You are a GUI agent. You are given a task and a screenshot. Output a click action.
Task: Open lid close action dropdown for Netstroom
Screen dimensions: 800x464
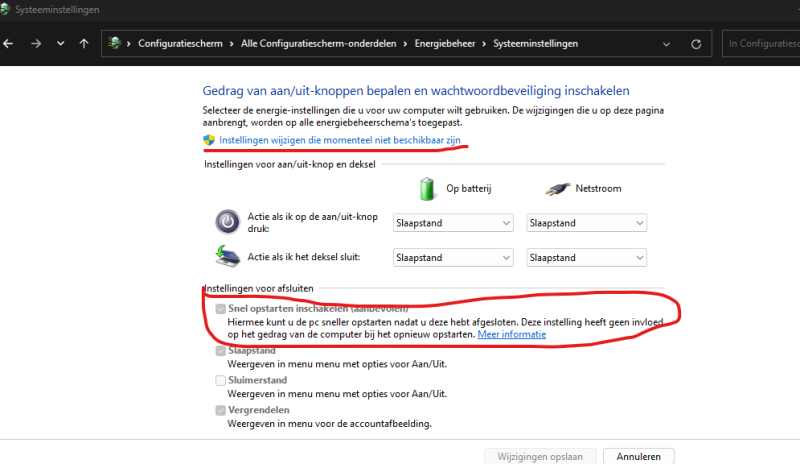pos(587,258)
